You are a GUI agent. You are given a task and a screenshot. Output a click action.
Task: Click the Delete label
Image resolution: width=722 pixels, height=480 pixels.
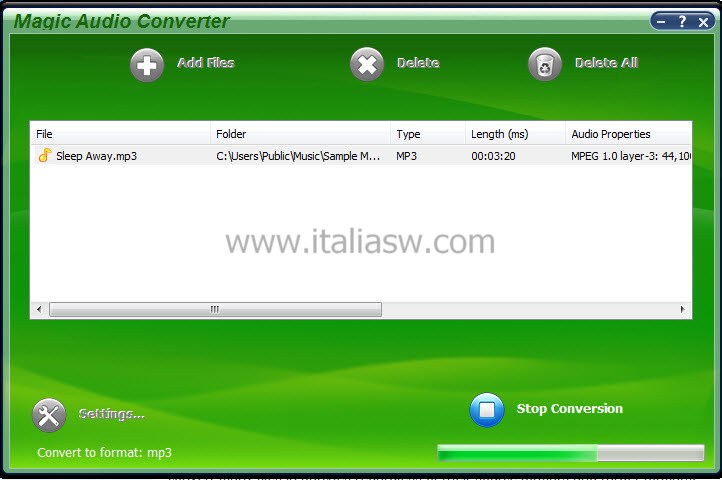(418, 63)
